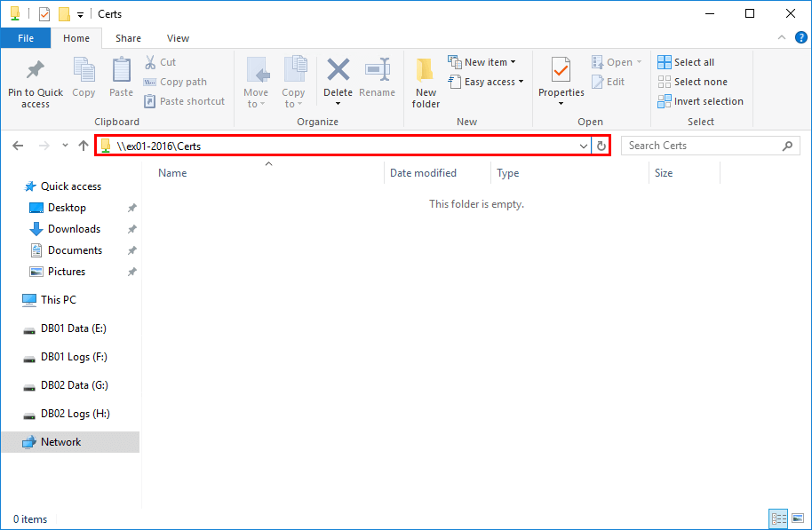Click the Properties icon in title bar

coord(44,14)
